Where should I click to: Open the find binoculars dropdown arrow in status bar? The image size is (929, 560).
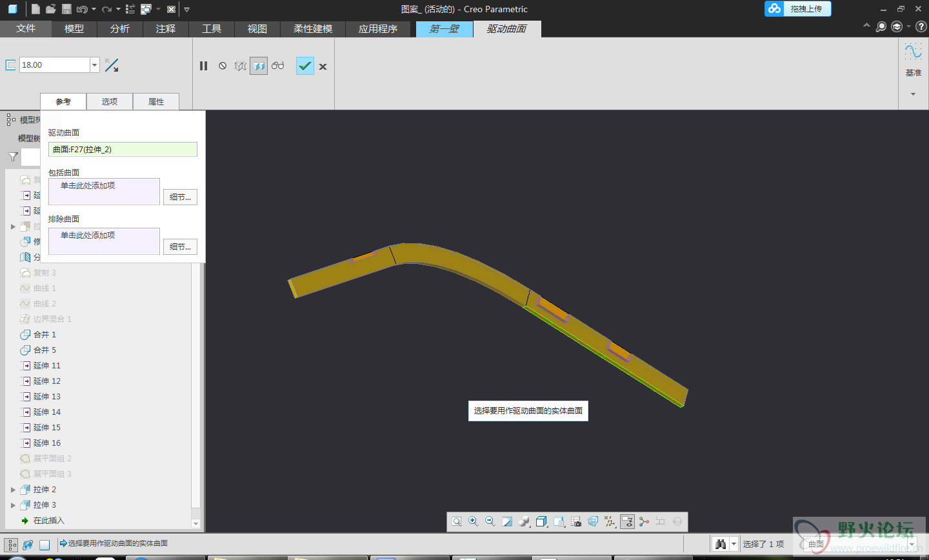[734, 544]
